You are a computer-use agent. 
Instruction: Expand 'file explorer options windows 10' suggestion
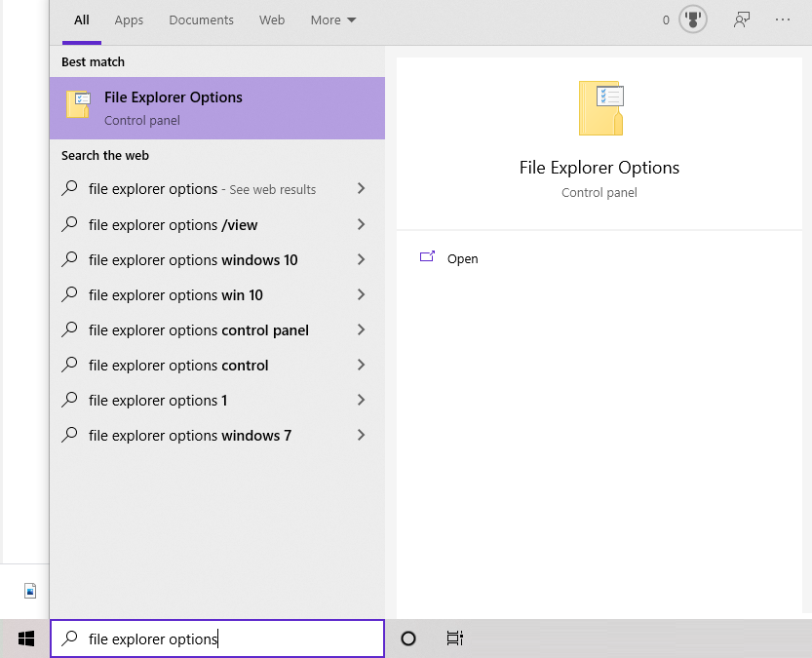360,259
